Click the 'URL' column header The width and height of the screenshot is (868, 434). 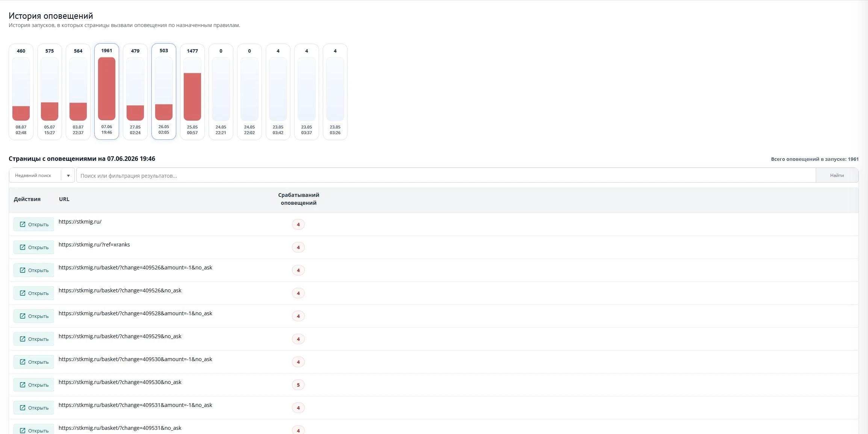(64, 199)
